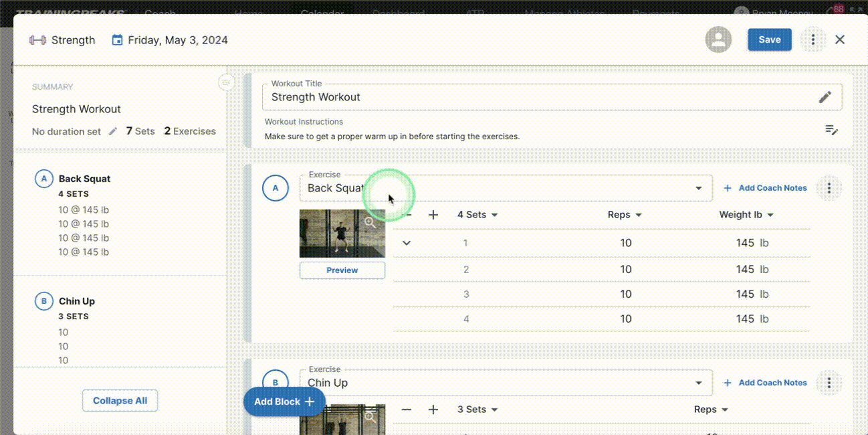
Task: Click the dumbbell Strength workout icon
Action: tap(38, 39)
